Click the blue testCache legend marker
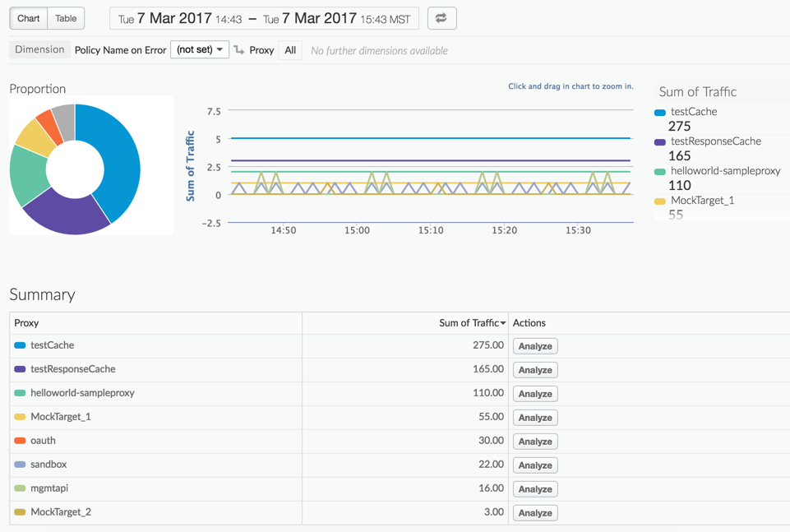 pyautogui.click(x=658, y=111)
